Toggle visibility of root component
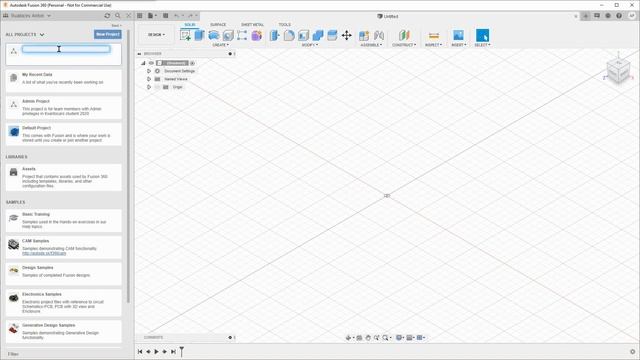 (x=151, y=63)
